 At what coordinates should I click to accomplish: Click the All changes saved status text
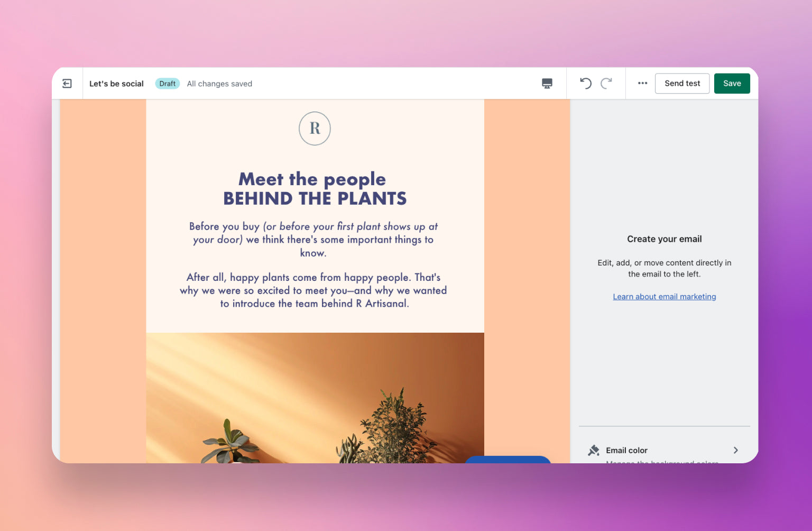pos(219,83)
